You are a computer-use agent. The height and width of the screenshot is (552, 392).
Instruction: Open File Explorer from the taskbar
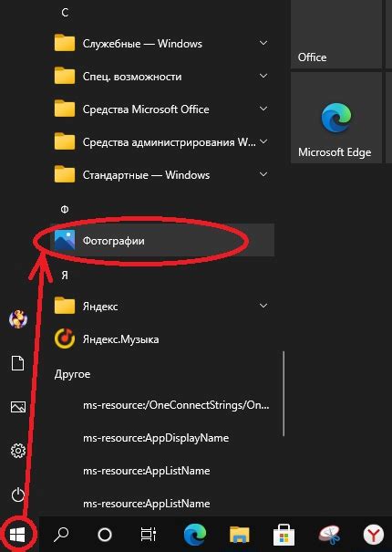240,535
